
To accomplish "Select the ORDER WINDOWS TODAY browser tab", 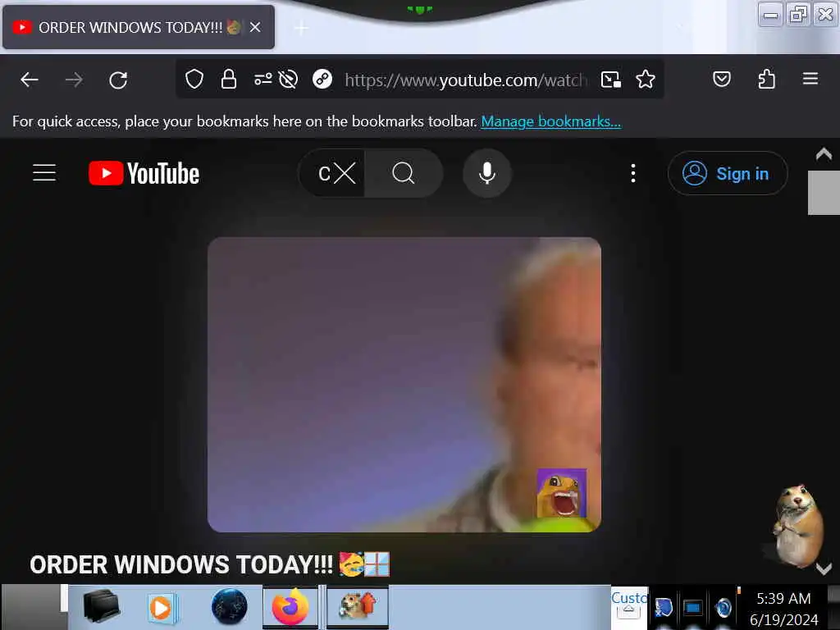I will tap(138, 27).
